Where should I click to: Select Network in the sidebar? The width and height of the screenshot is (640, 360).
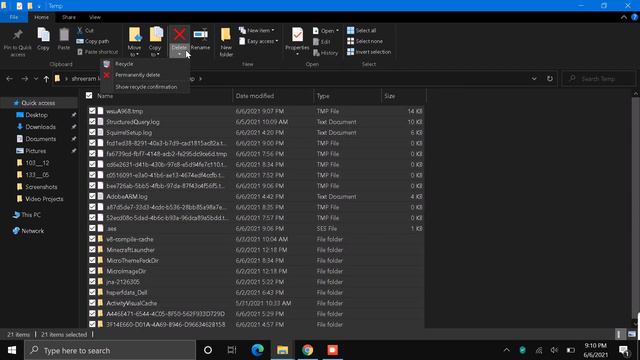coord(33,231)
